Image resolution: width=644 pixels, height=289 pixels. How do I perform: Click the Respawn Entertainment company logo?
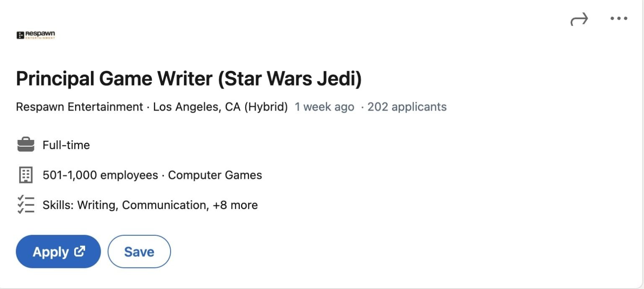pos(36,35)
